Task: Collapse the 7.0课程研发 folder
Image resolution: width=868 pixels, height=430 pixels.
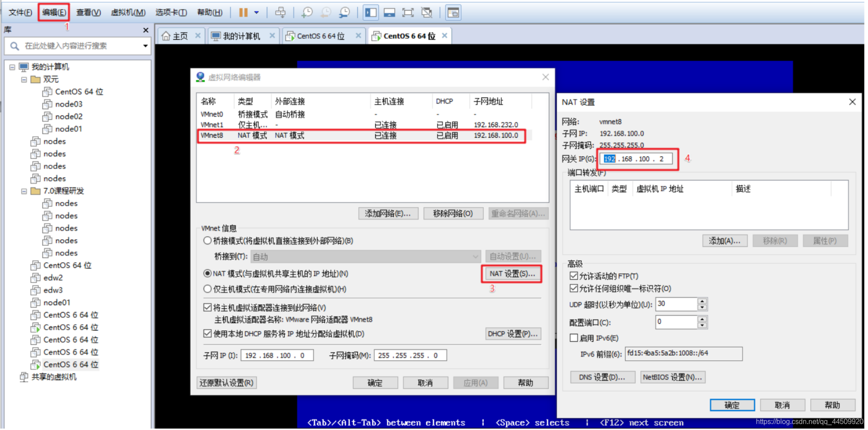Action: coord(24,191)
